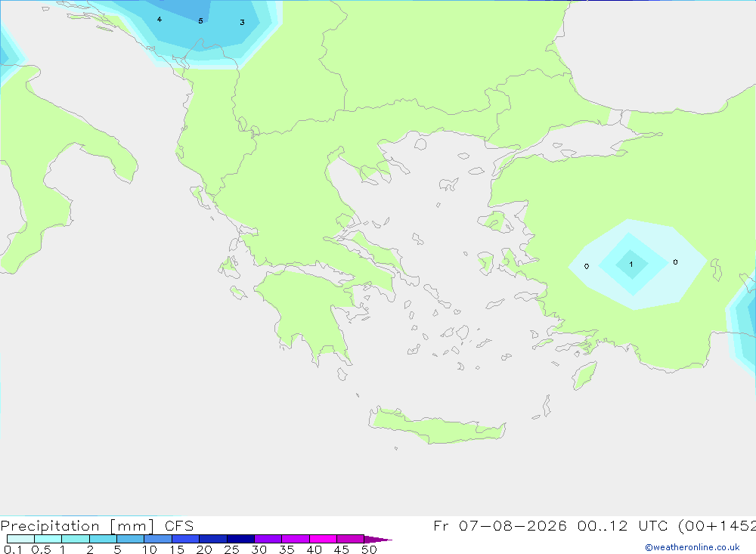Click the 0.1–0.5 mm legend color swatch
This screenshot has width=756, height=554.
pos(20,539)
